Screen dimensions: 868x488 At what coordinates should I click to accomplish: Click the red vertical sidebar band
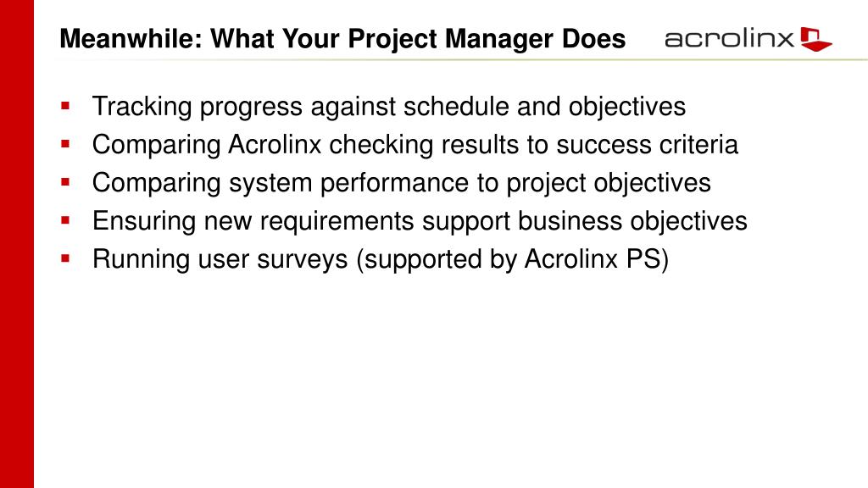pos(17,244)
